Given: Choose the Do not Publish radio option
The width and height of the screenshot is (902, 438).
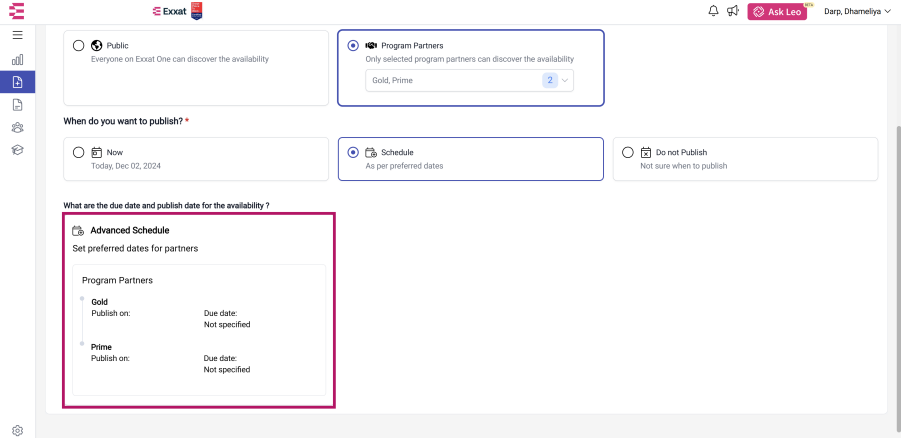Looking at the screenshot, I should tap(628, 153).
